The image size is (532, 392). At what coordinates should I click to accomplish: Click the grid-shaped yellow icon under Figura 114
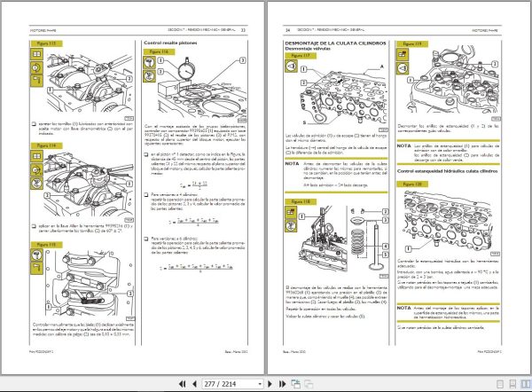click(x=36, y=156)
